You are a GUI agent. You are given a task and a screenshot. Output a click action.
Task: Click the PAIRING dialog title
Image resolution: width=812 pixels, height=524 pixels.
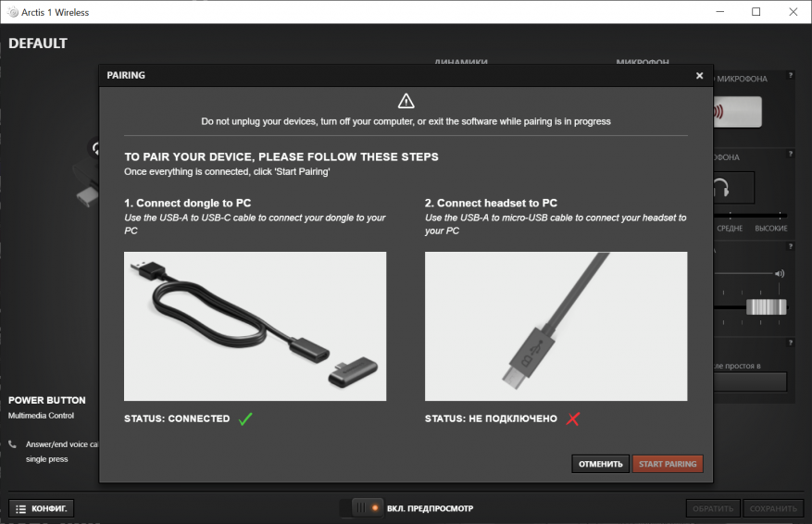(126, 76)
